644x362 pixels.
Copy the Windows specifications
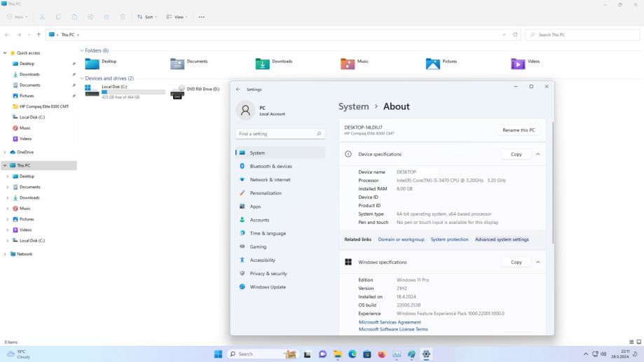pos(516,263)
